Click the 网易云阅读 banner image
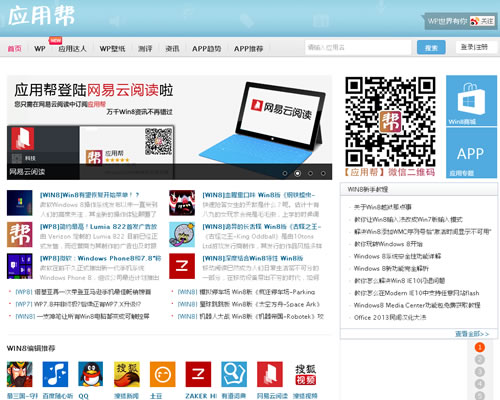Image resolution: width=500 pixels, height=400 pixels. [x=169, y=127]
